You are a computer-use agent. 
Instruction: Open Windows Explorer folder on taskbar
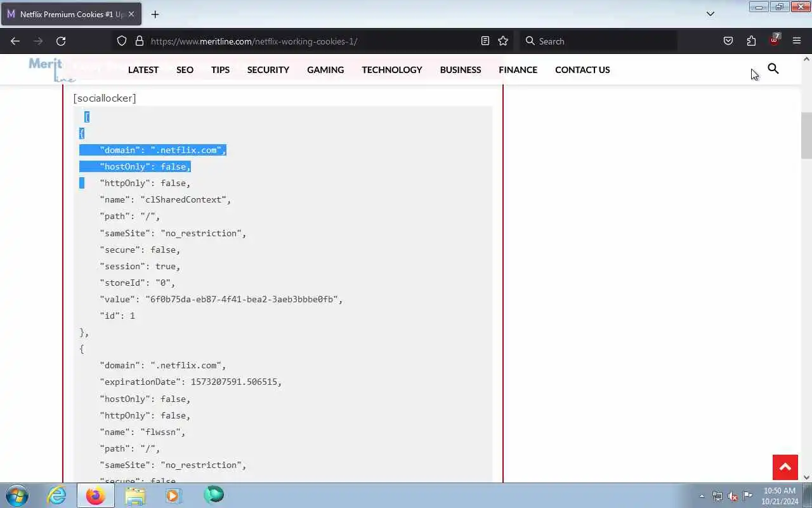click(x=135, y=495)
